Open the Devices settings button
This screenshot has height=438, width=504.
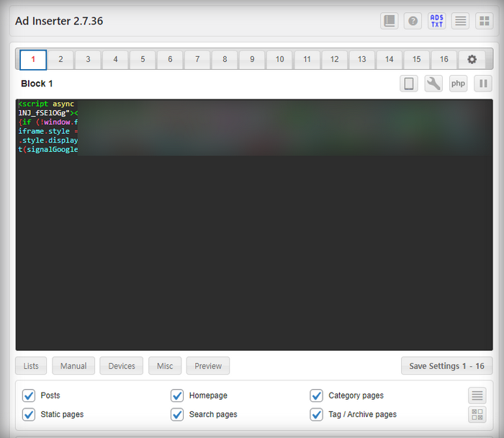(122, 366)
